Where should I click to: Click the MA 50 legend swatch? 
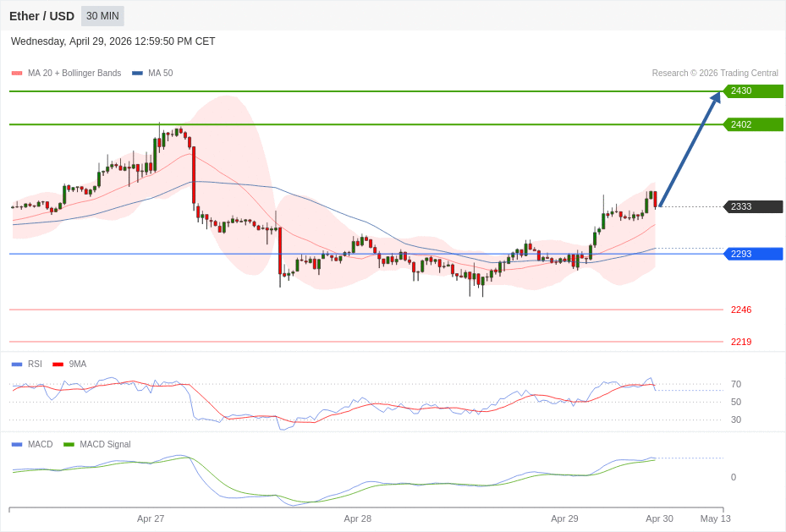point(137,74)
